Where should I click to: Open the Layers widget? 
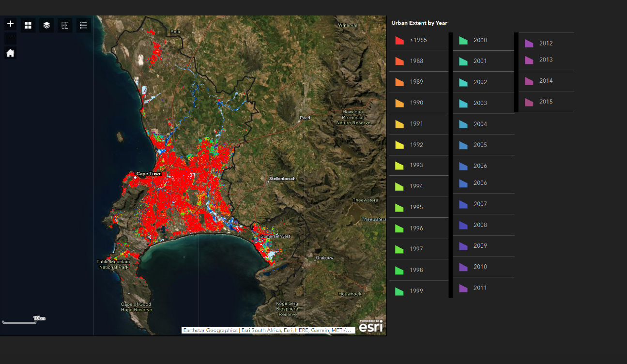coord(46,25)
